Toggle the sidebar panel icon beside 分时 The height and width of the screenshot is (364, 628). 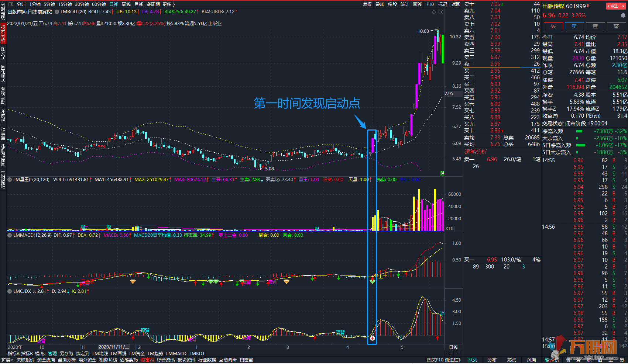10,4
